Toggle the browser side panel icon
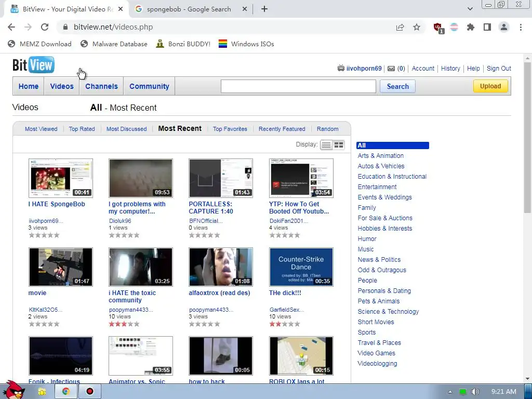532x399 pixels. point(487,27)
